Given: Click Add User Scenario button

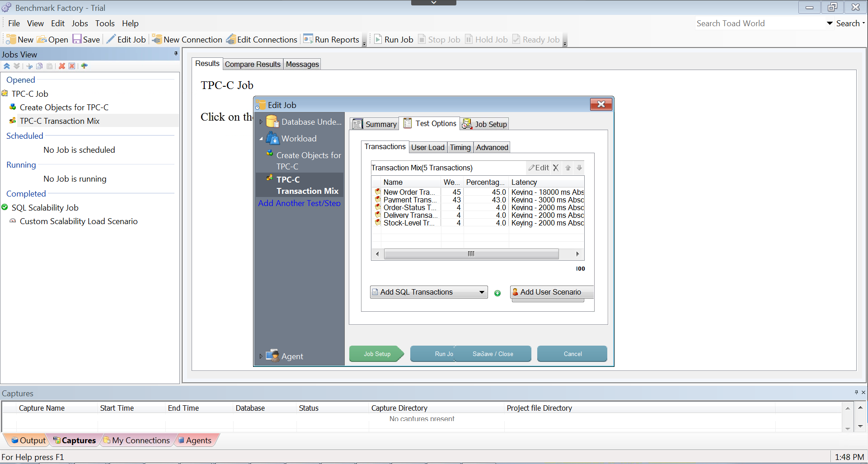Looking at the screenshot, I should coord(552,292).
